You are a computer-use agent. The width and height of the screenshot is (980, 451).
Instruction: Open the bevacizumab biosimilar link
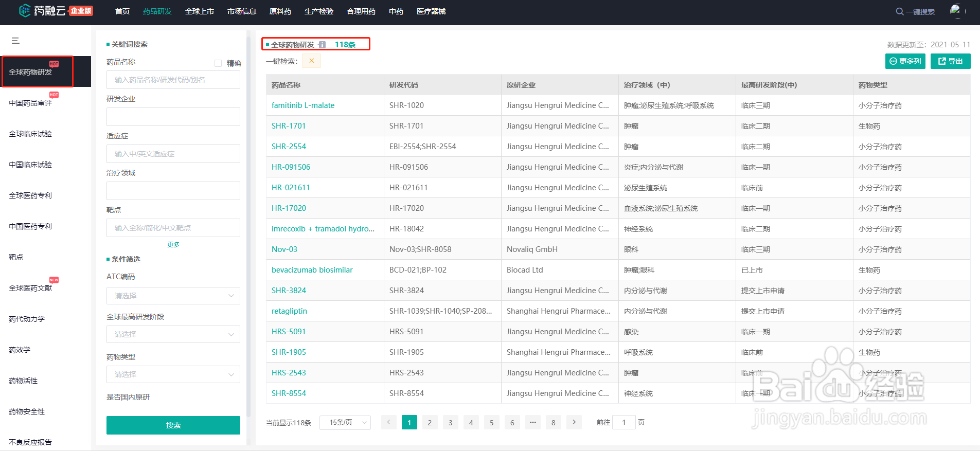312,270
